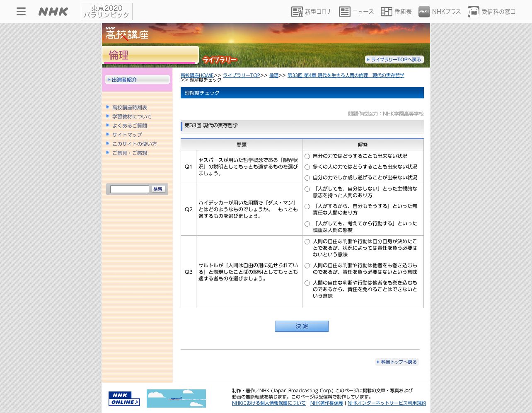Viewport: 532px width, 413px height.
Task: Open the hamburger menu icon
Action: click(21, 12)
